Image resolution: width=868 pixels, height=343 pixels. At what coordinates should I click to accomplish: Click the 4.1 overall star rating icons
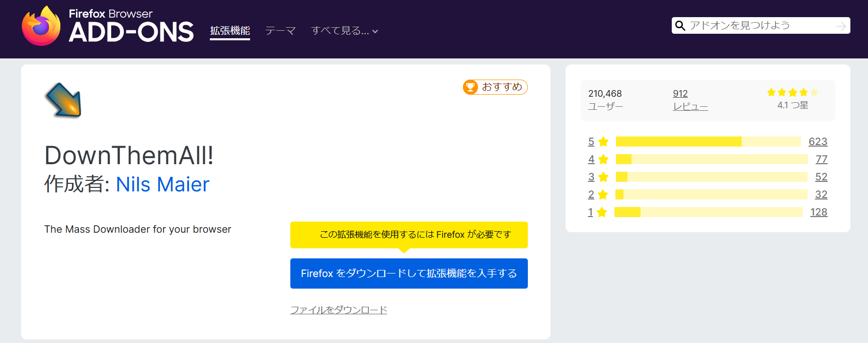793,92
